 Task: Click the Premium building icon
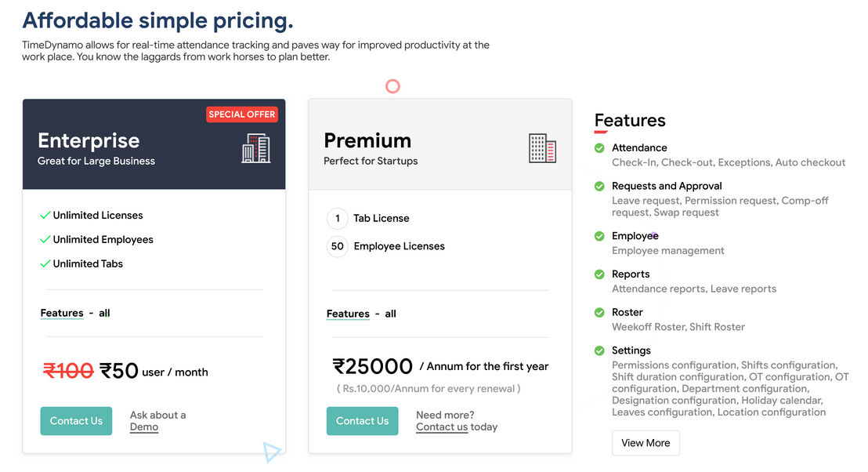(542, 148)
